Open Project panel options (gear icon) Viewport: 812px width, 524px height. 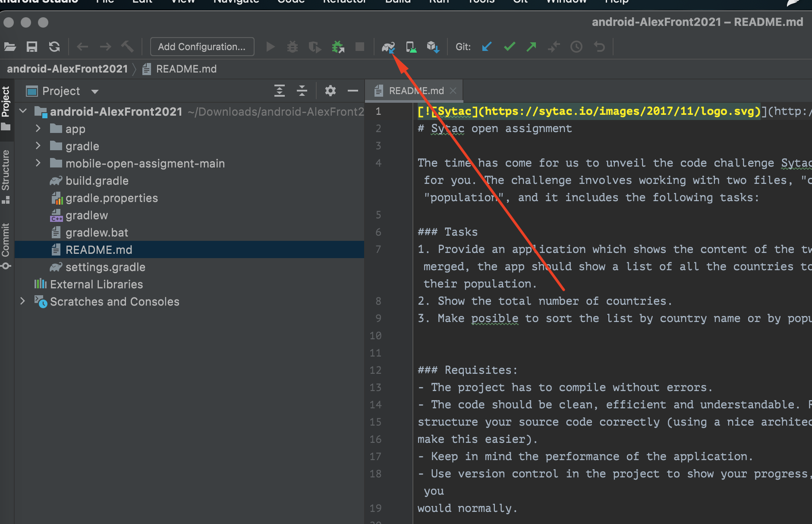(330, 91)
